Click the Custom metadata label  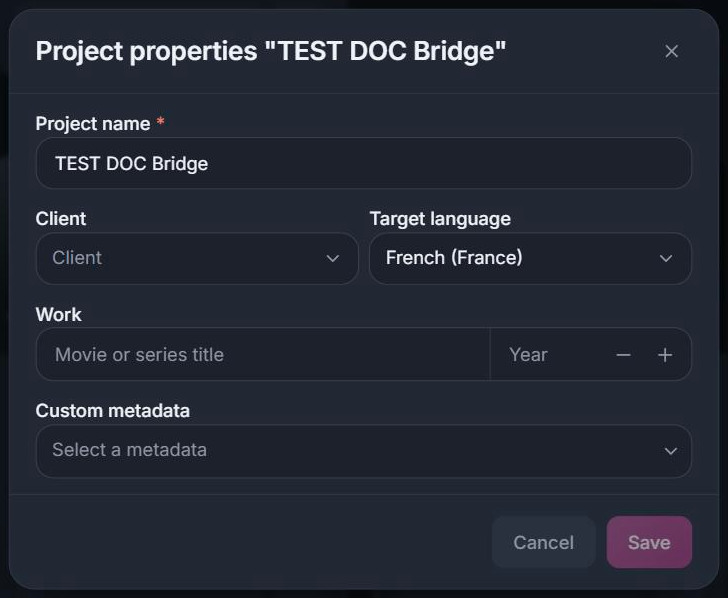point(113,410)
